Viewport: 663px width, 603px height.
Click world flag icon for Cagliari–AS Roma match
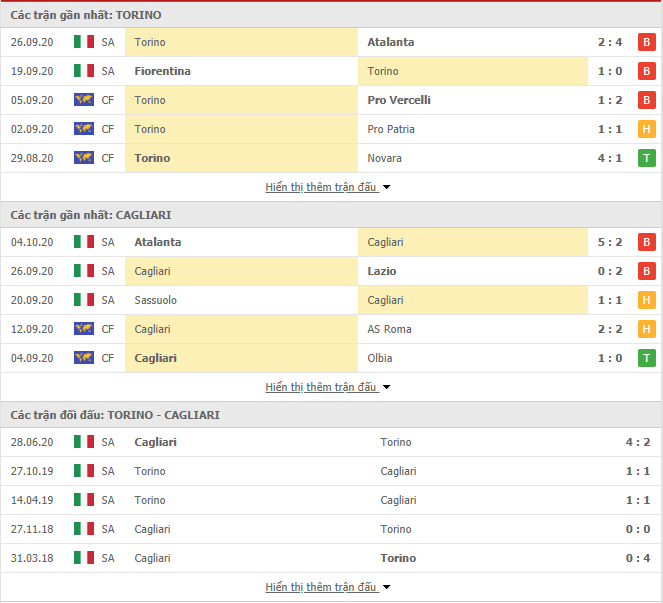(84, 329)
